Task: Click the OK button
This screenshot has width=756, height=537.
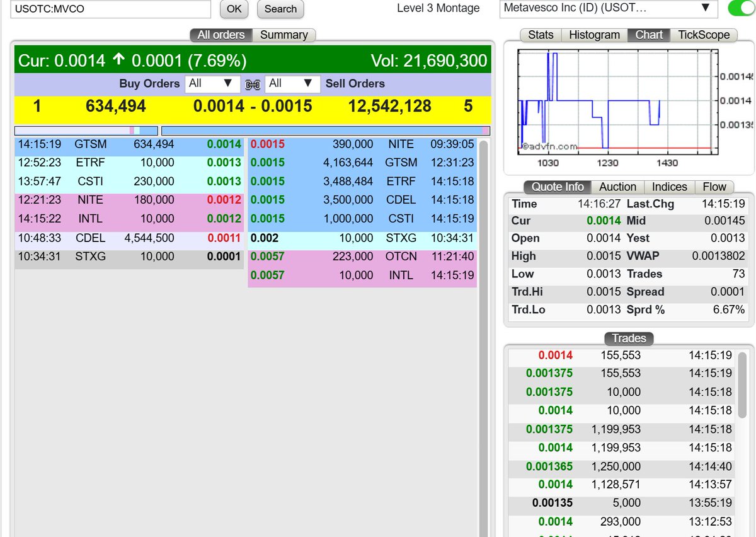Action: 234,9
